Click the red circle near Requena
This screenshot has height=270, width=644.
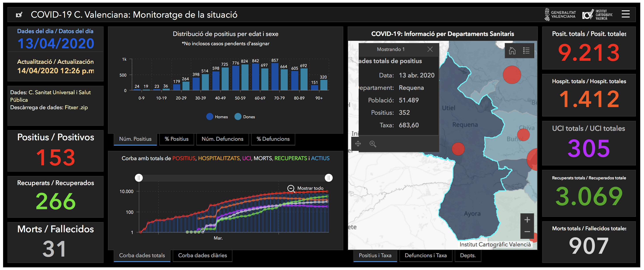458,149
